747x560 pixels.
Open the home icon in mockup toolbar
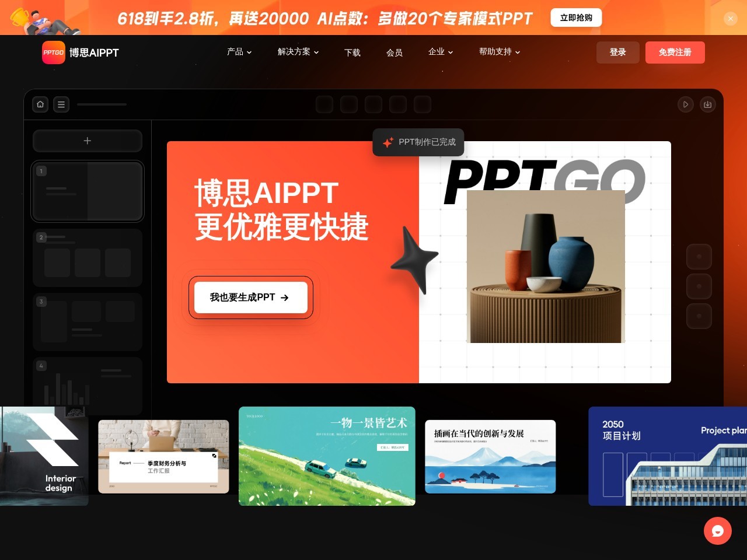[x=40, y=104]
